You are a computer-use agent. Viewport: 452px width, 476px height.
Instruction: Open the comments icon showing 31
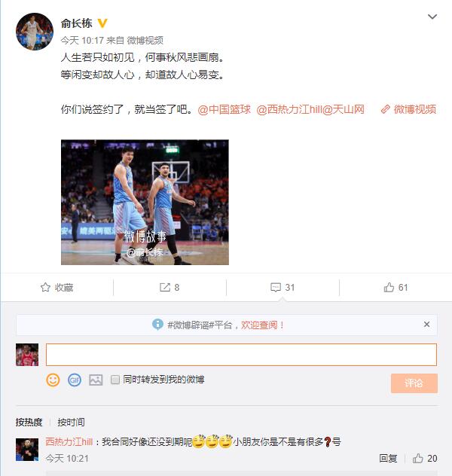click(x=276, y=287)
